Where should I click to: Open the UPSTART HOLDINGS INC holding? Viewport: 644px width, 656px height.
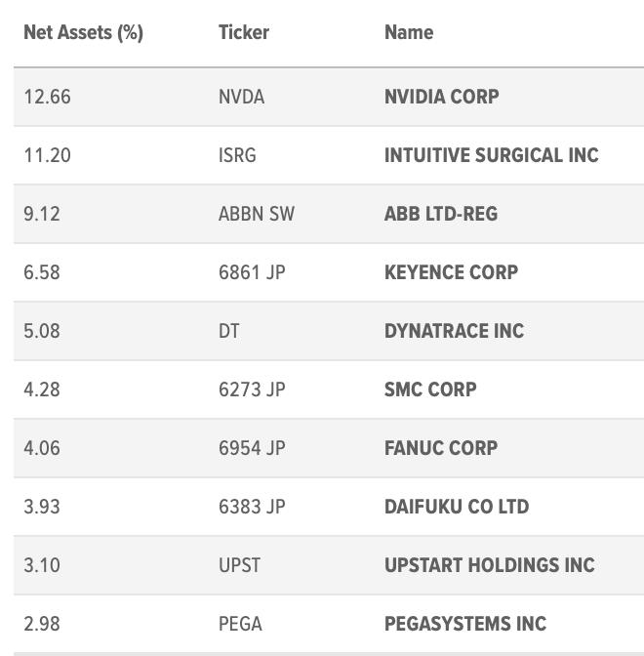pyautogui.click(x=490, y=565)
